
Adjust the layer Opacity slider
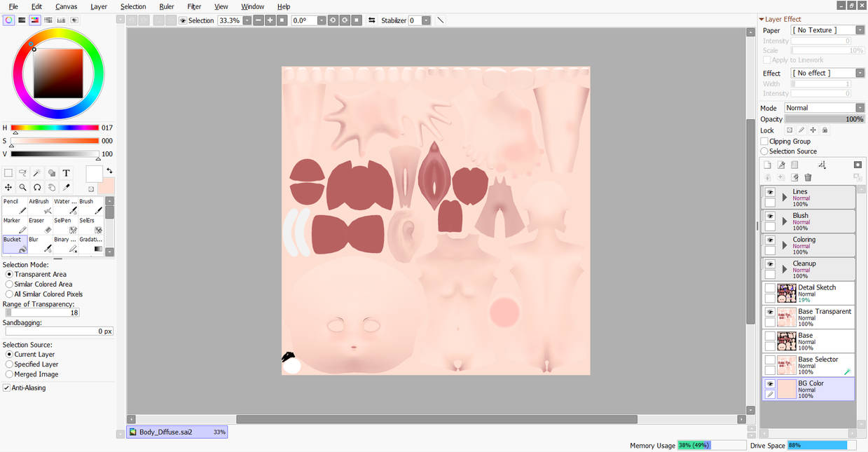[x=825, y=119]
